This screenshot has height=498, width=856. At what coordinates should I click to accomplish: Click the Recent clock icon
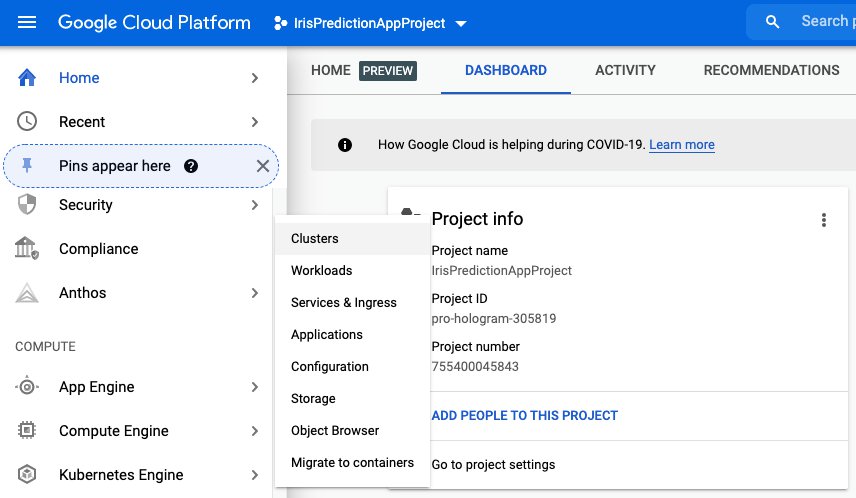(27, 122)
